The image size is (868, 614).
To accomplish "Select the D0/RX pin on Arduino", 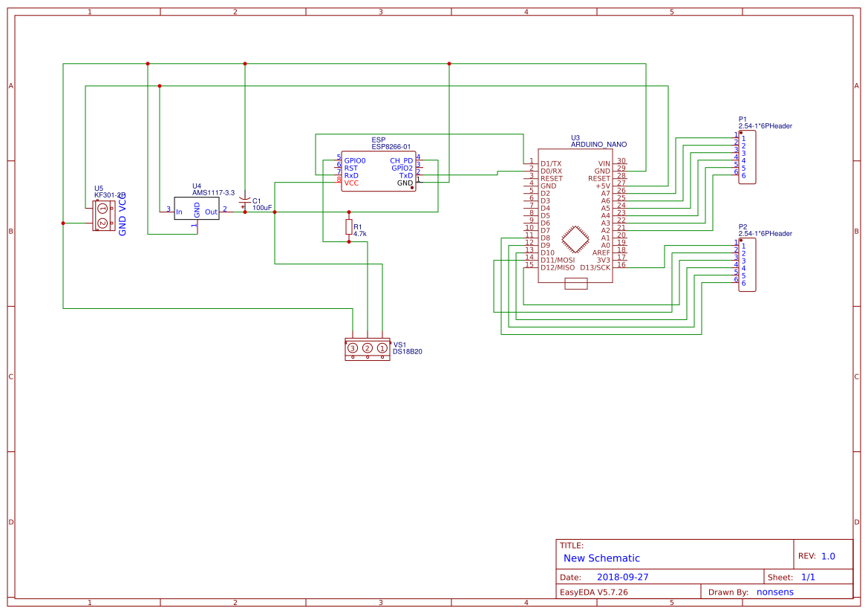I will (x=552, y=171).
